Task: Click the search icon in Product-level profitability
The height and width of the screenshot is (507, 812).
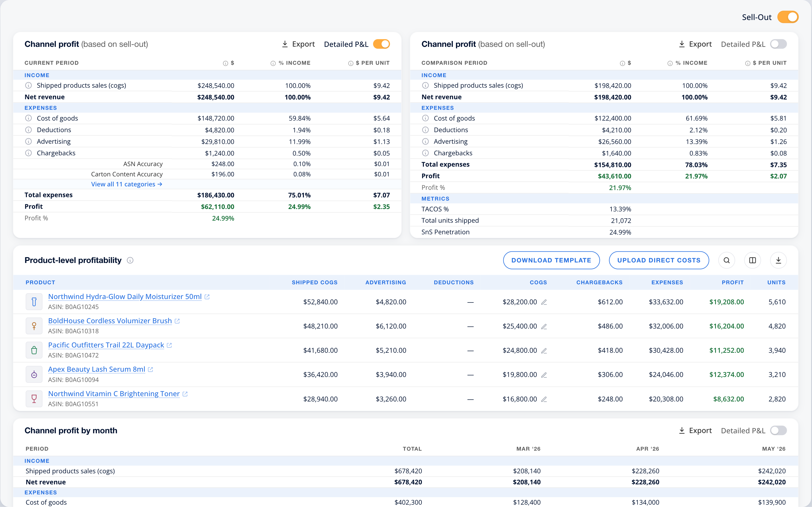Action: (726, 260)
